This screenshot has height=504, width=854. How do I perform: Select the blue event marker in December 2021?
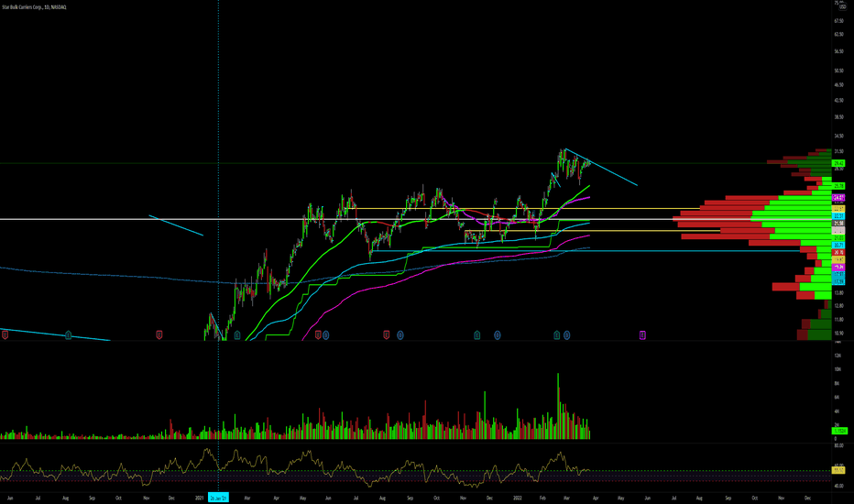[x=498, y=335]
